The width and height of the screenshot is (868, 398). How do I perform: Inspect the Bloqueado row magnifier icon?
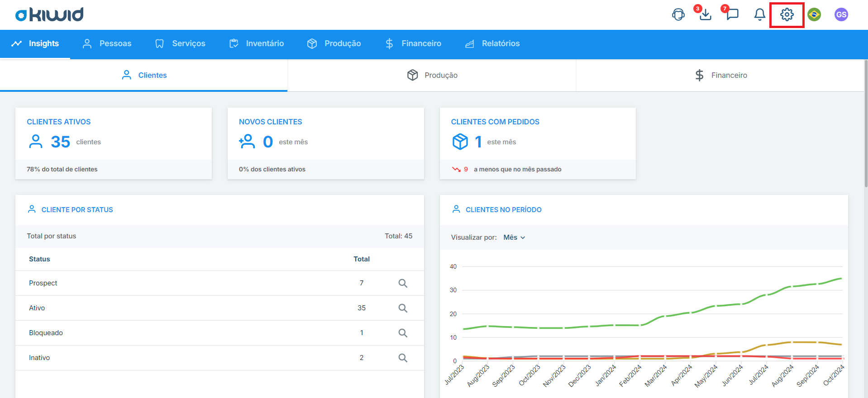coord(403,333)
